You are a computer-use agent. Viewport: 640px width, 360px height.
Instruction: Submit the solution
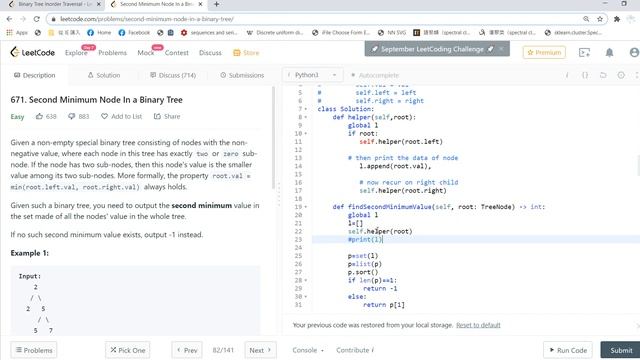click(x=620, y=350)
